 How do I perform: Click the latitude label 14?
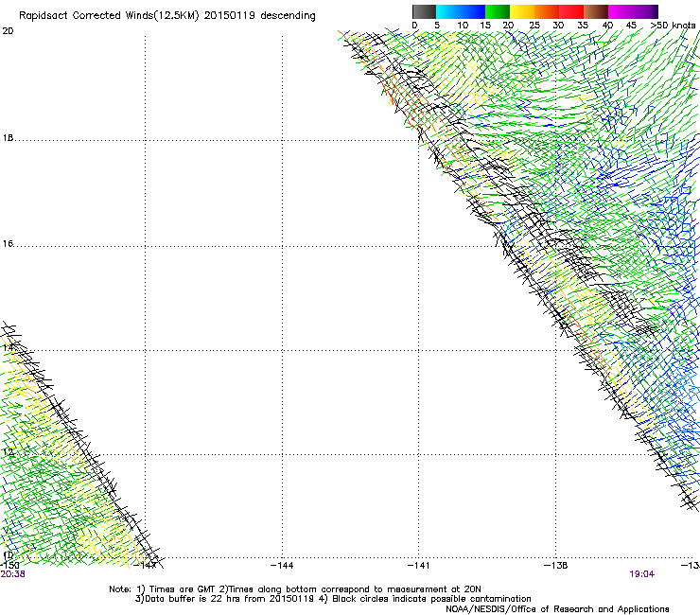click(x=8, y=347)
